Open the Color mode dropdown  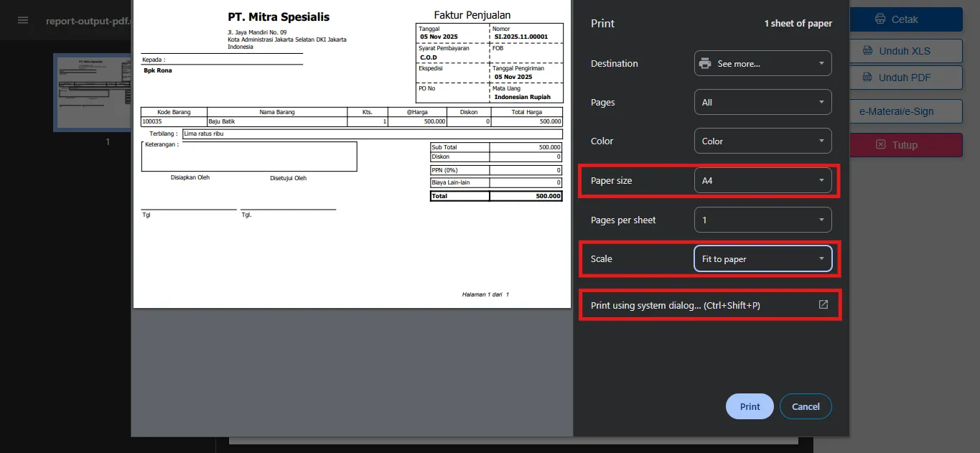762,141
